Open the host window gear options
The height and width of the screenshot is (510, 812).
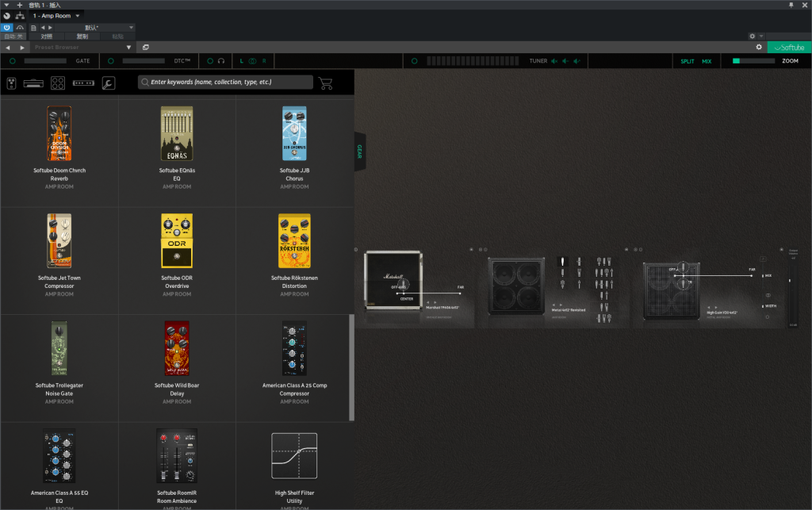pos(752,36)
